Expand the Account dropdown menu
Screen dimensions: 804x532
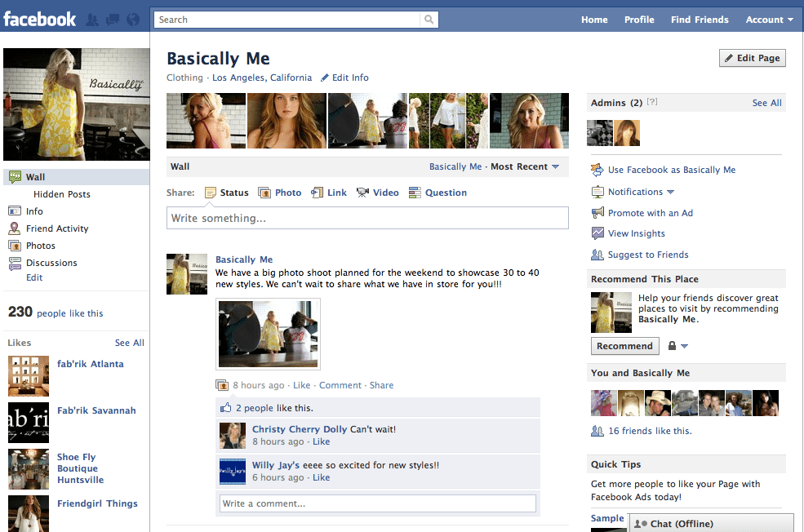(769, 20)
